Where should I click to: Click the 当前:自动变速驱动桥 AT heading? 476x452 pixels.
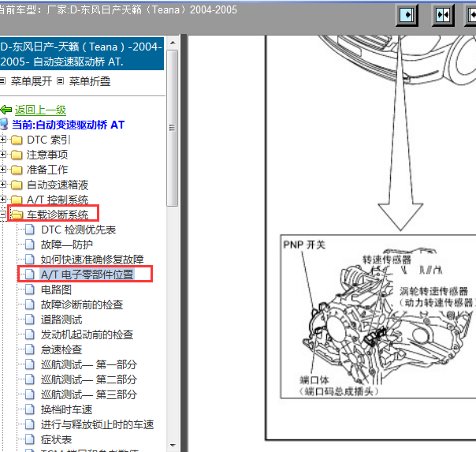point(69,125)
